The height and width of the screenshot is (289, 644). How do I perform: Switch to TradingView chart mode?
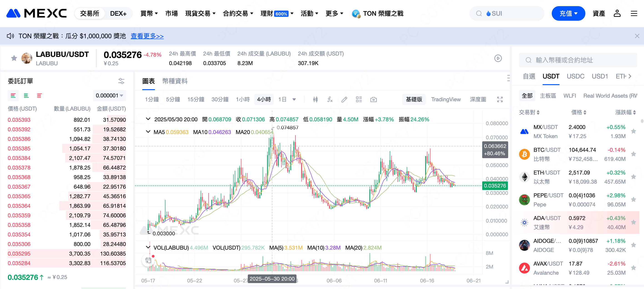[x=446, y=99]
